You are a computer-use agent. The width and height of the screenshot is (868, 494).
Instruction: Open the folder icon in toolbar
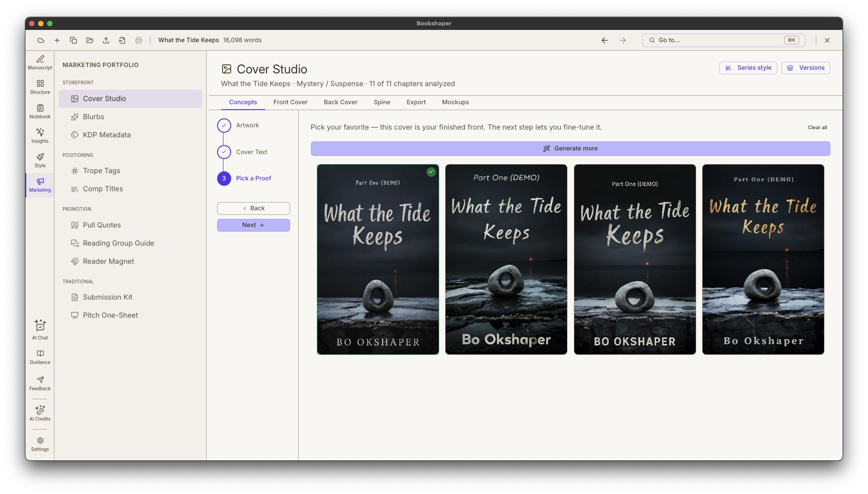(x=90, y=40)
